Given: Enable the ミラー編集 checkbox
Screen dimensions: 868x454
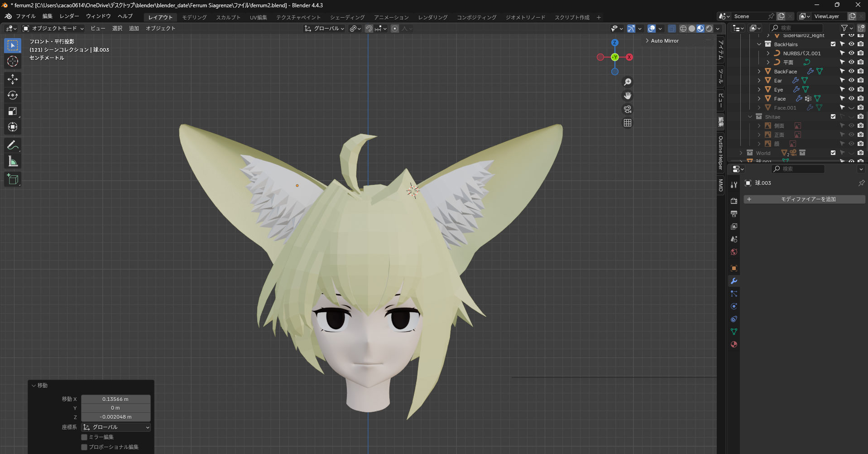Looking at the screenshot, I should (x=84, y=437).
